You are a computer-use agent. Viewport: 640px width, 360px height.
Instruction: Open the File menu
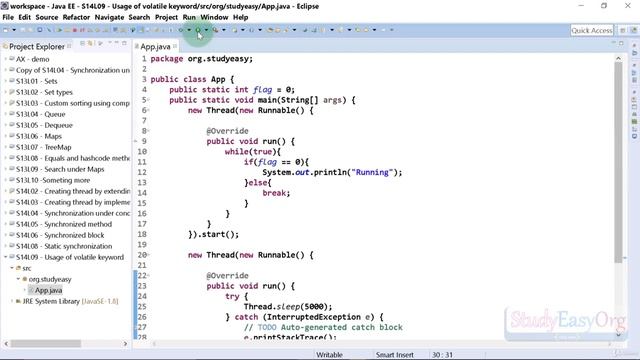click(x=8, y=17)
